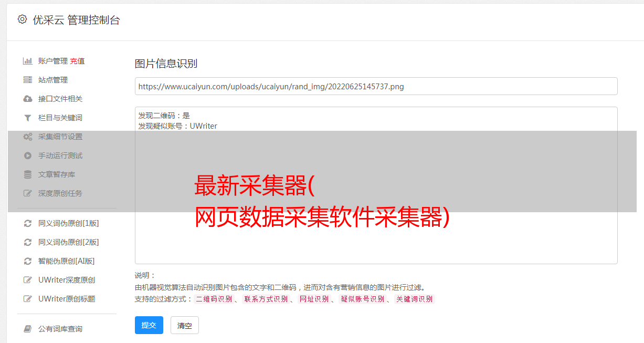Click the server icon next to 站点管理
644x343 pixels.
(x=28, y=80)
